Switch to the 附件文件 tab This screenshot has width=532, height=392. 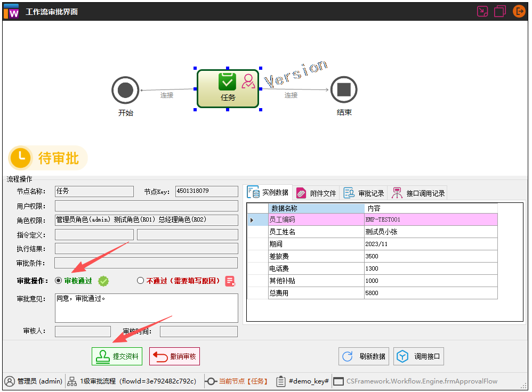tap(317, 193)
